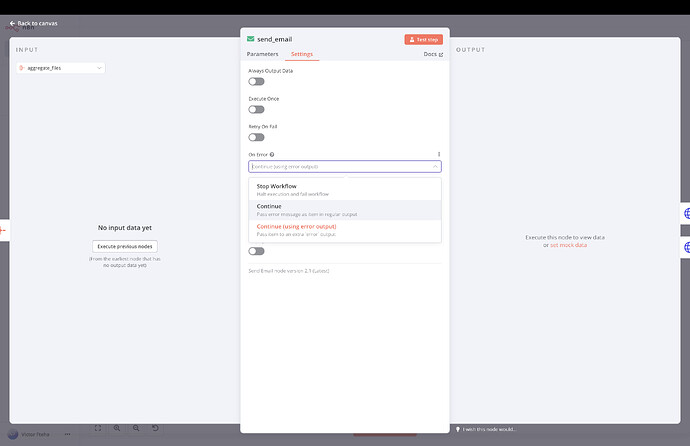
Task: Open the On Error options kebab menu
Action: pos(439,154)
